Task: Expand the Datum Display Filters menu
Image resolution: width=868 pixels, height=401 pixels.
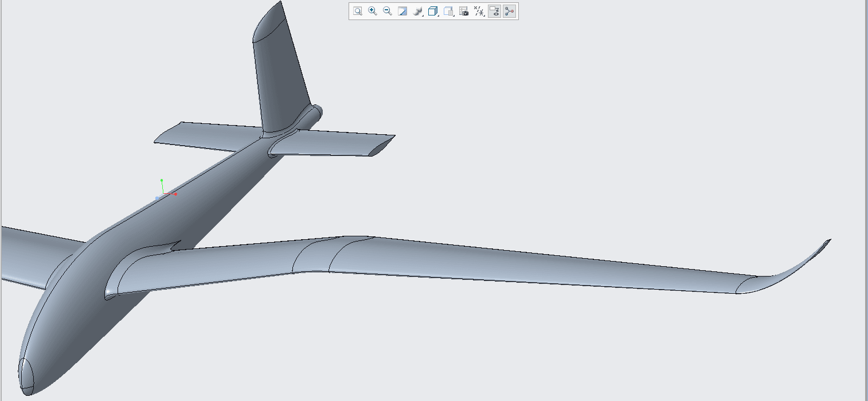Action: 479,11
